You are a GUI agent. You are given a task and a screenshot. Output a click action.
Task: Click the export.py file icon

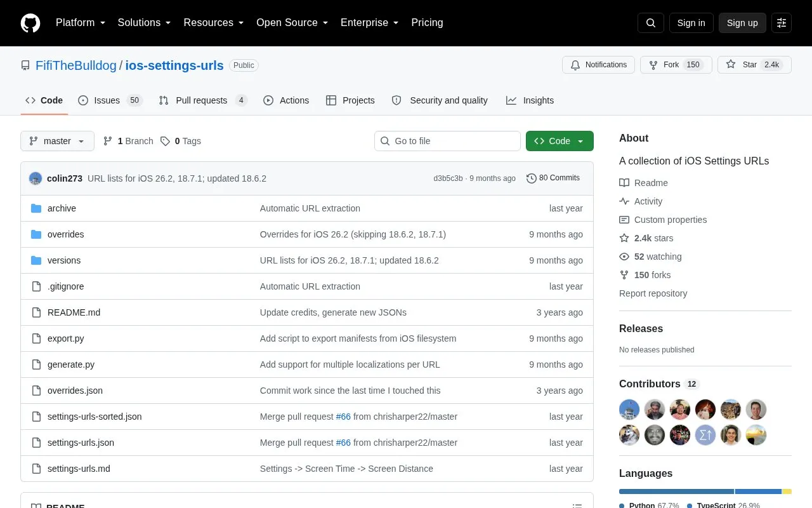click(x=36, y=338)
